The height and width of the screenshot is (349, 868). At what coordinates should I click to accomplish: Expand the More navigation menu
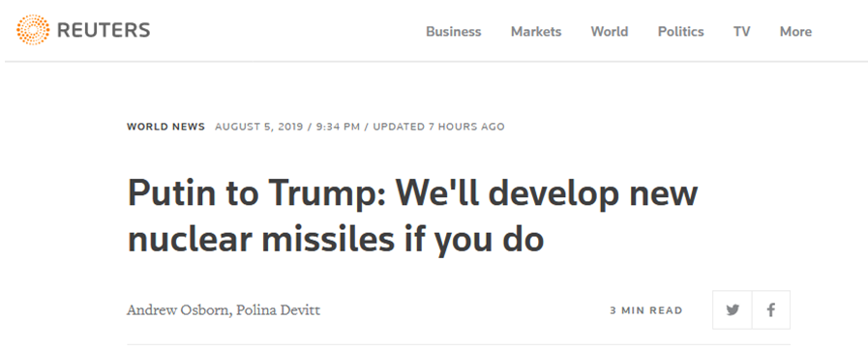click(x=796, y=32)
